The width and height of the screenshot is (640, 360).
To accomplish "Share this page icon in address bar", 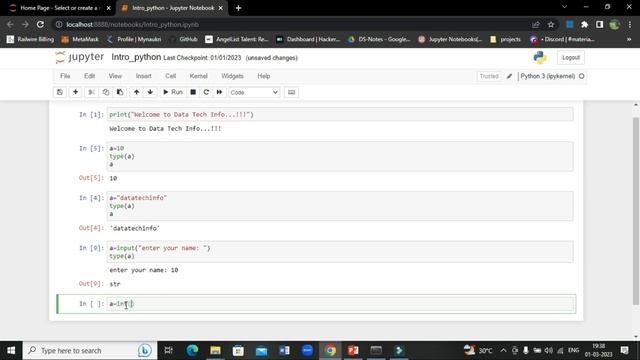I will (x=536, y=24).
